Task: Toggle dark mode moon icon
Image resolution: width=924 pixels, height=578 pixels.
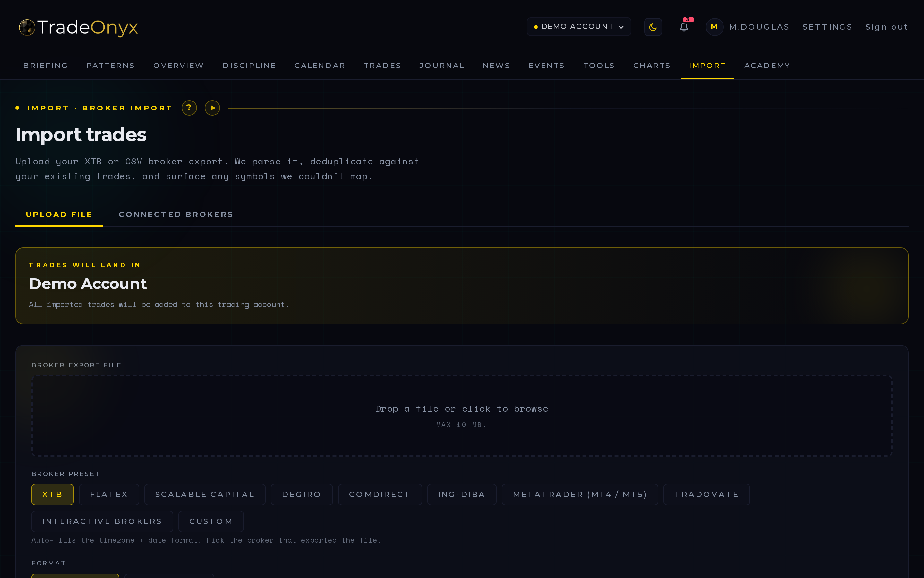Action: click(x=653, y=27)
